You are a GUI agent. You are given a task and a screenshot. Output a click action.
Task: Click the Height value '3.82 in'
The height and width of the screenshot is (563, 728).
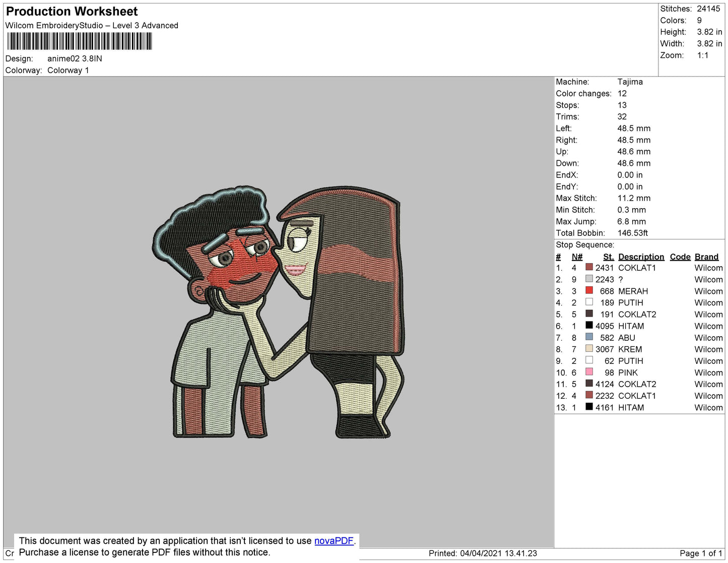coord(709,32)
